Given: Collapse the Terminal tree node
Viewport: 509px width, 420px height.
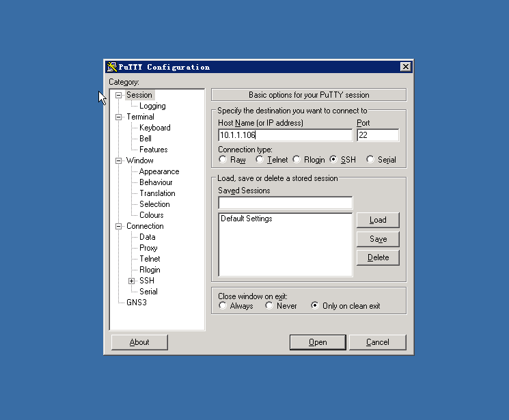Looking at the screenshot, I should click(118, 117).
